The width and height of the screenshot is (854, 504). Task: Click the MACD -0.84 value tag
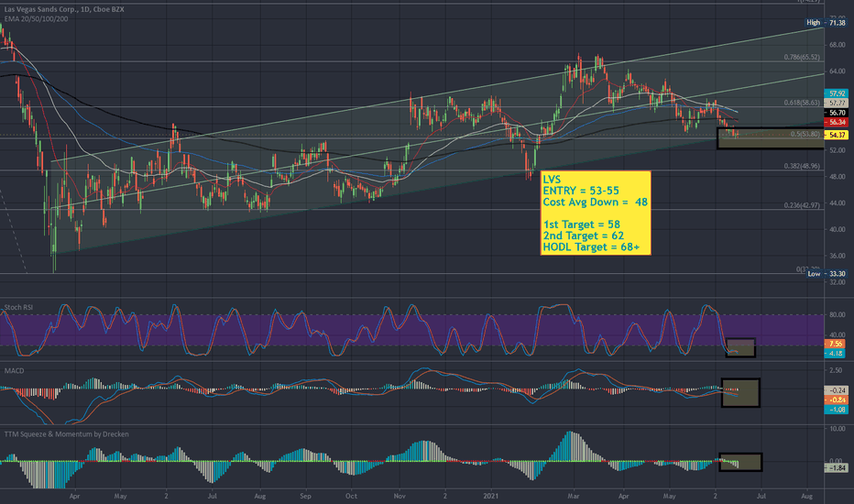click(x=836, y=400)
